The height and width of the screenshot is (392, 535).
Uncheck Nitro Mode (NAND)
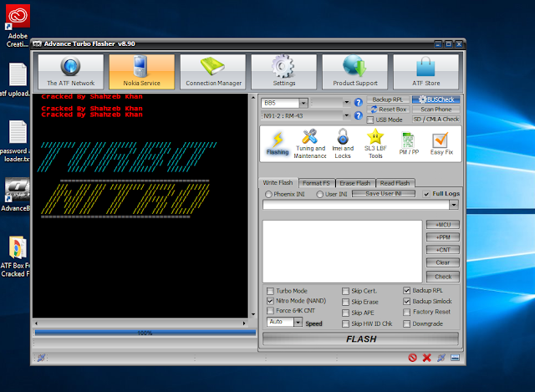(x=270, y=301)
